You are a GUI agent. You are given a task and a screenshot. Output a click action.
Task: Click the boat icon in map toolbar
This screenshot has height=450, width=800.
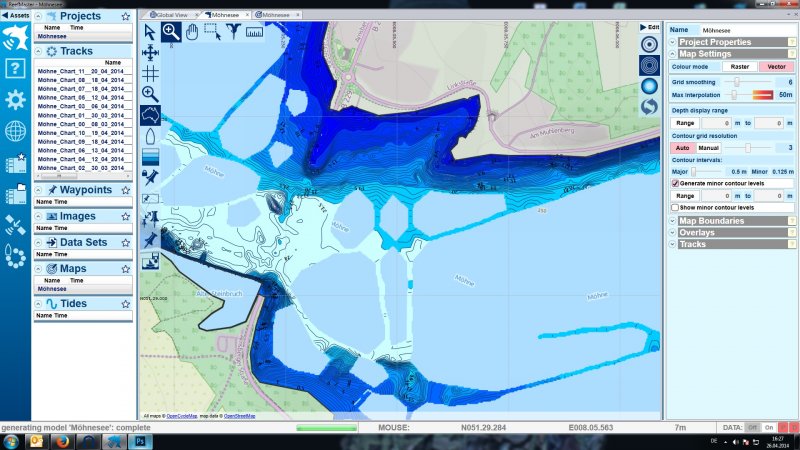[x=150, y=136]
